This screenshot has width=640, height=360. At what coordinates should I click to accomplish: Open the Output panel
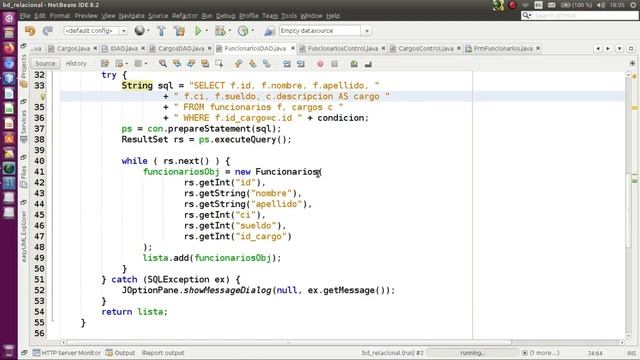pyautogui.click(x=120, y=353)
